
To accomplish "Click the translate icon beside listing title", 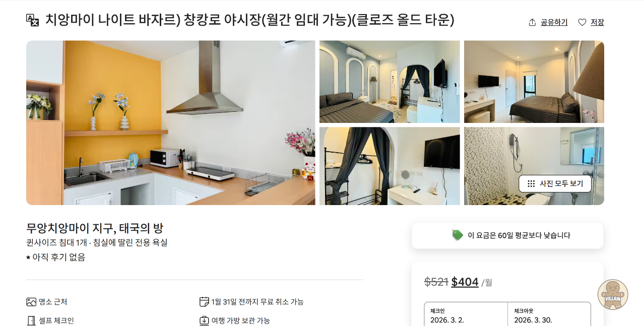I will pos(32,20).
